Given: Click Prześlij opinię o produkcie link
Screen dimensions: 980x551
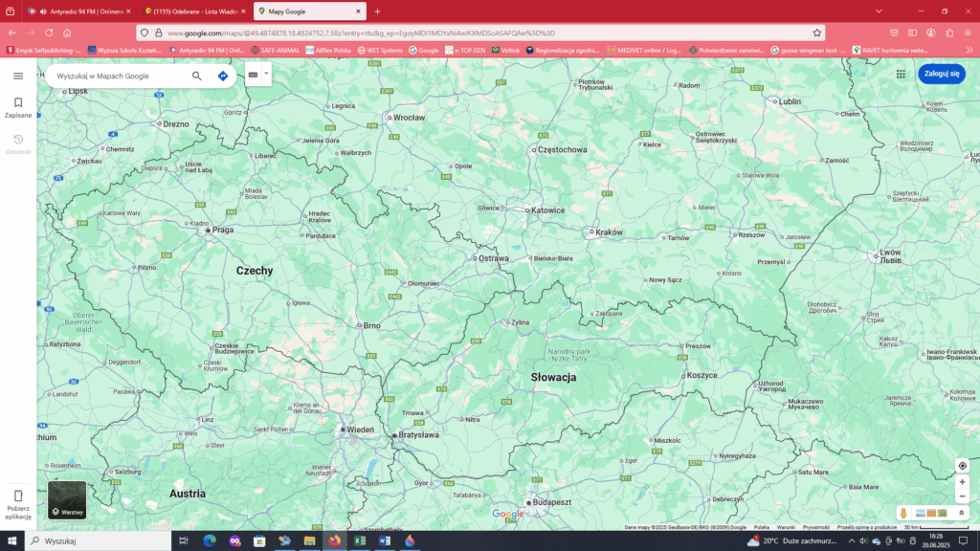Looking at the screenshot, I should (x=867, y=527).
